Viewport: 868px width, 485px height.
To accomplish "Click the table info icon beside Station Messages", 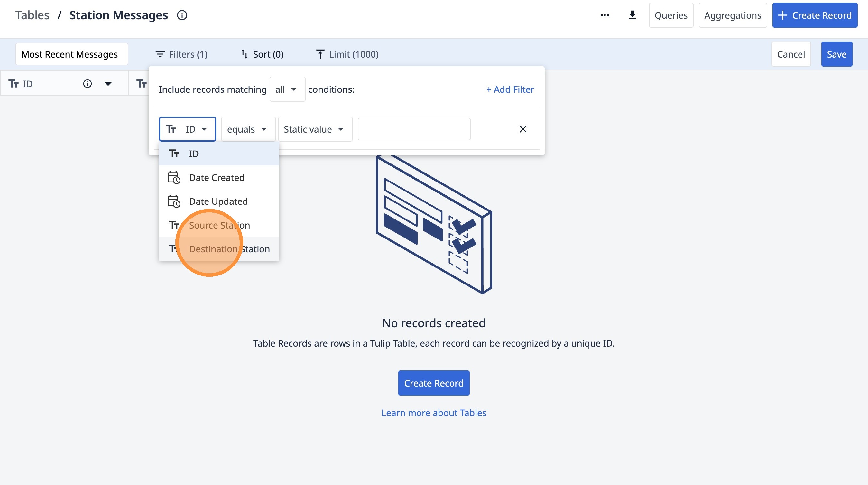I will pyautogui.click(x=182, y=15).
